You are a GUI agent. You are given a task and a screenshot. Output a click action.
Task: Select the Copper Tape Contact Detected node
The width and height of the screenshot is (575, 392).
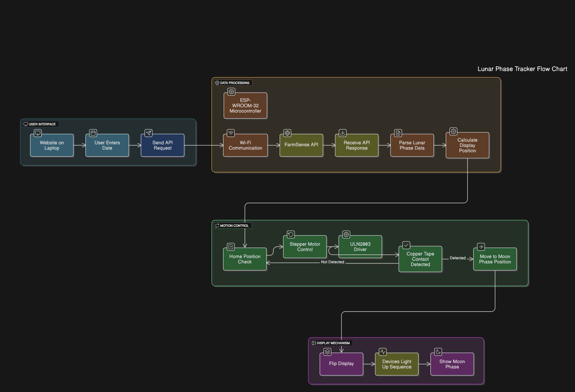420,259
